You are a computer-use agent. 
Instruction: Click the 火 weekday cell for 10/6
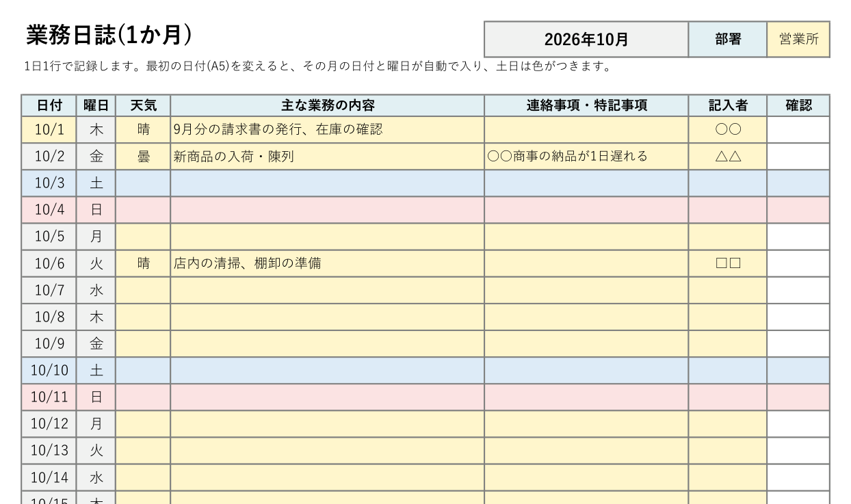click(96, 263)
